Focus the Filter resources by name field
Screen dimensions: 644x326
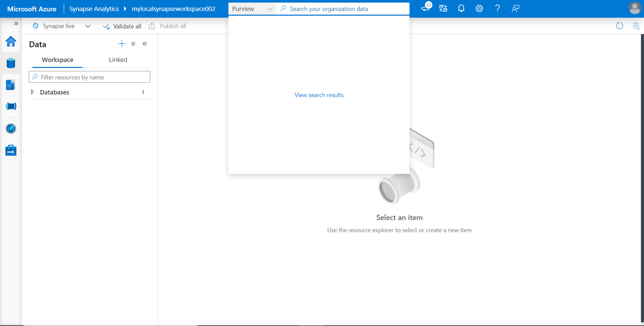(x=90, y=77)
